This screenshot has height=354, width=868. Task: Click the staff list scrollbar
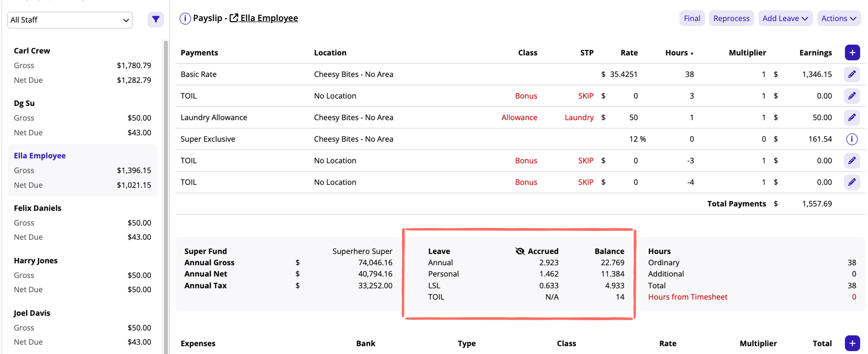pos(166,196)
